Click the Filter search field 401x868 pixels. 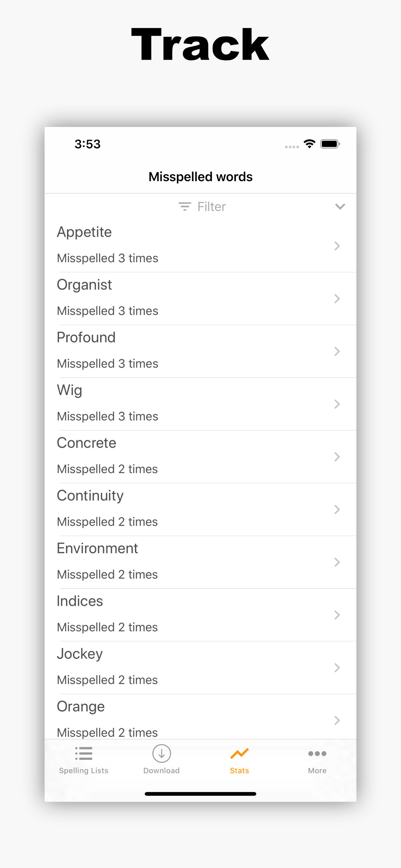[200, 207]
